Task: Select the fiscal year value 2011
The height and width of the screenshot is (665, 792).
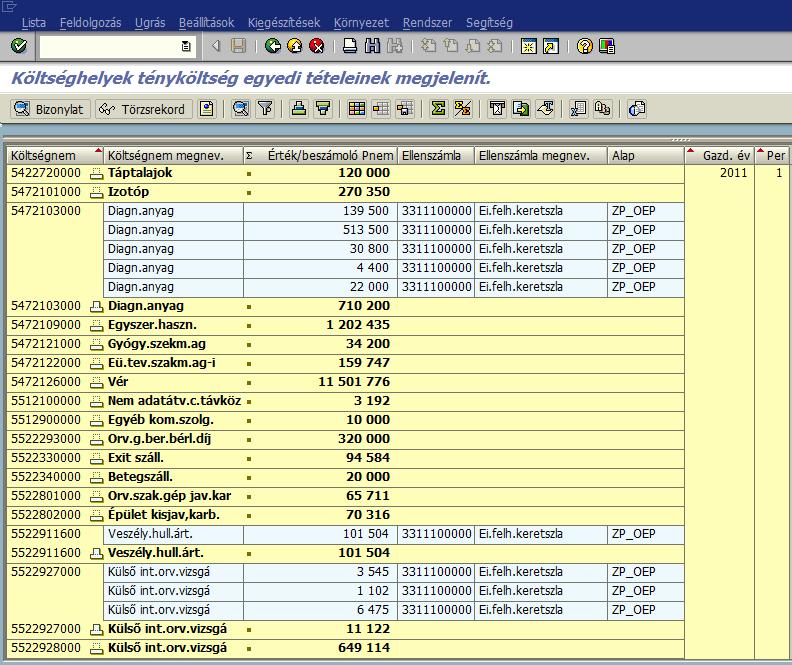Action: tap(733, 173)
